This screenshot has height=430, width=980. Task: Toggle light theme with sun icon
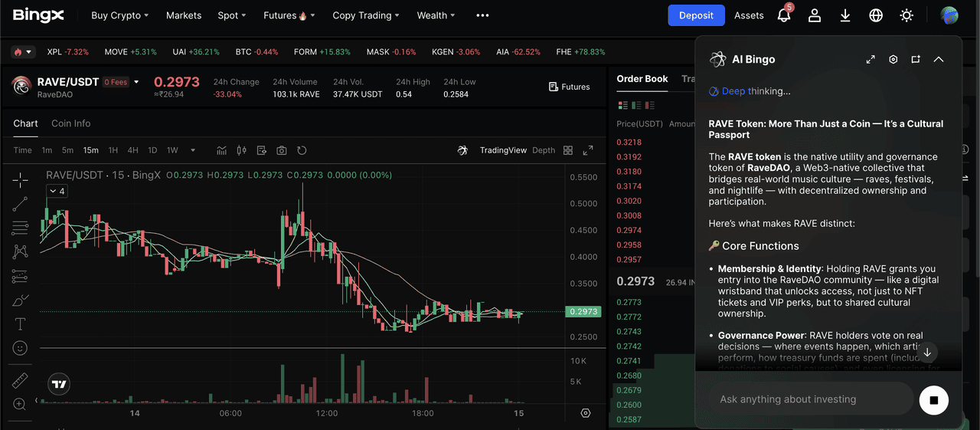click(906, 15)
